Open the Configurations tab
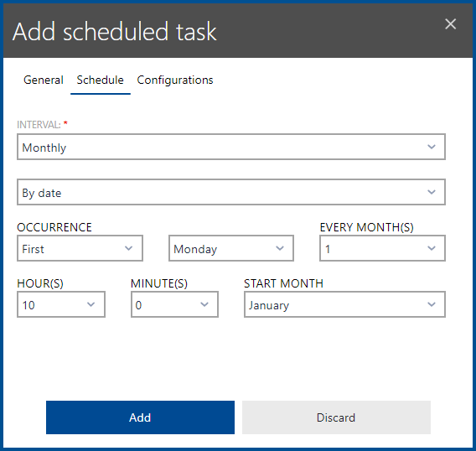The width and height of the screenshot is (476, 451). tap(175, 80)
